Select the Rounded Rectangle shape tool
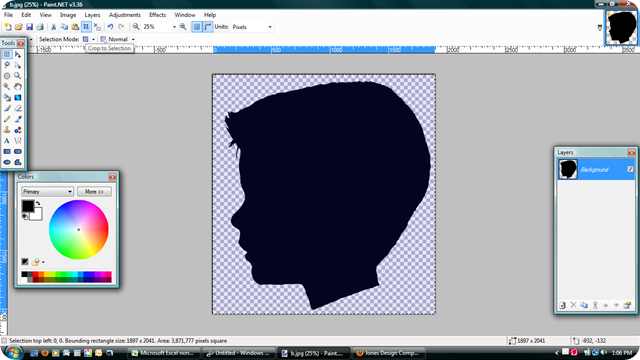 [18, 151]
